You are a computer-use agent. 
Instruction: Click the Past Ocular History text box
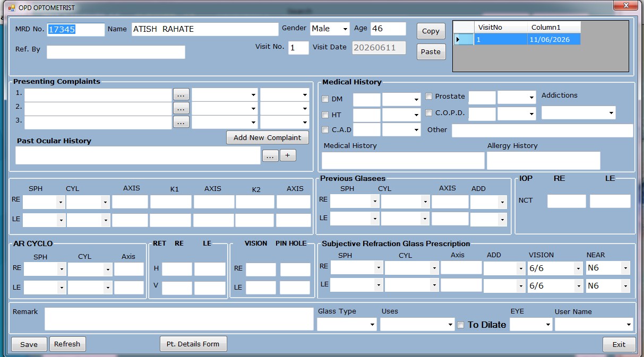click(138, 155)
